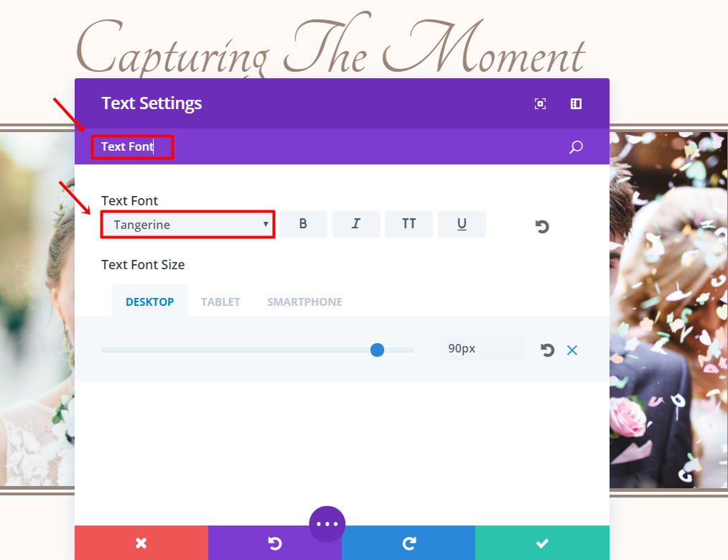Click the confetti couple photo on the right
The image size is (728, 560).
point(668,309)
